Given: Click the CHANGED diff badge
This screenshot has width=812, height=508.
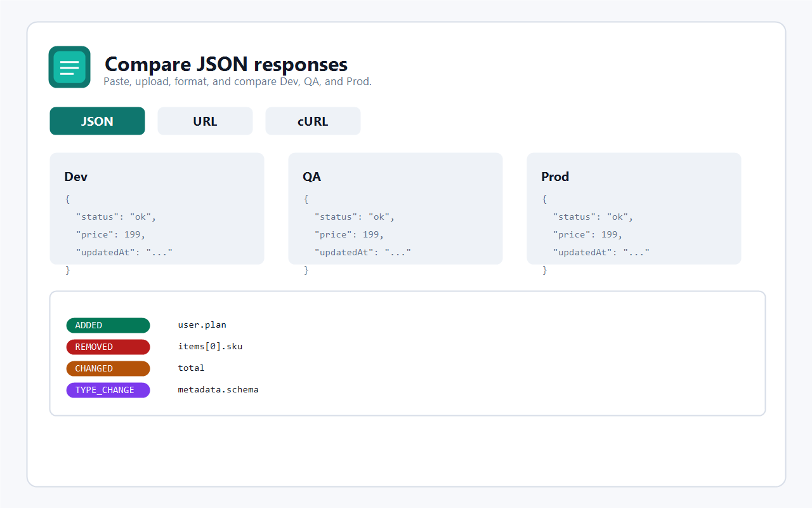Looking at the screenshot, I should (x=108, y=368).
